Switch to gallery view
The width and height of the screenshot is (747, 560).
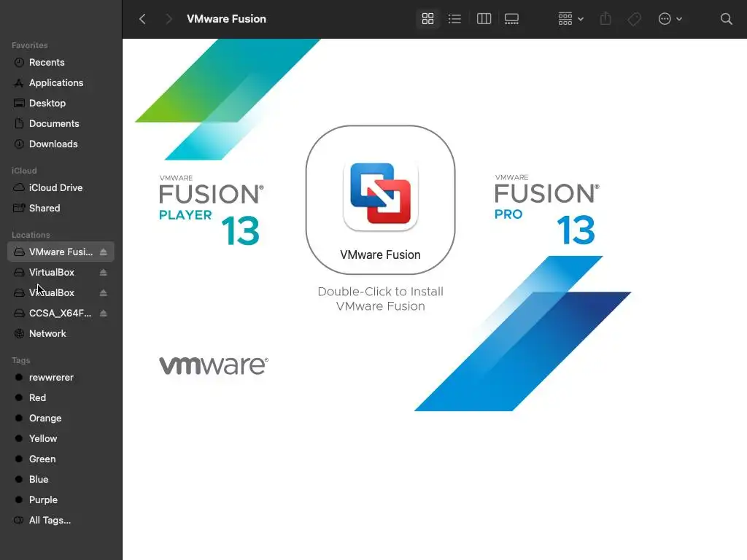pos(511,19)
